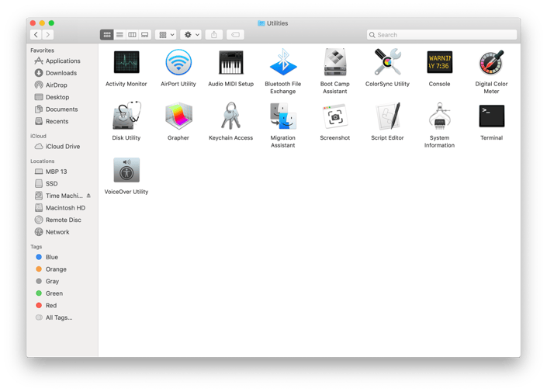Select the Migration Assistant icon
Image resolution: width=547 pixels, height=392 pixels.
pyautogui.click(x=283, y=116)
